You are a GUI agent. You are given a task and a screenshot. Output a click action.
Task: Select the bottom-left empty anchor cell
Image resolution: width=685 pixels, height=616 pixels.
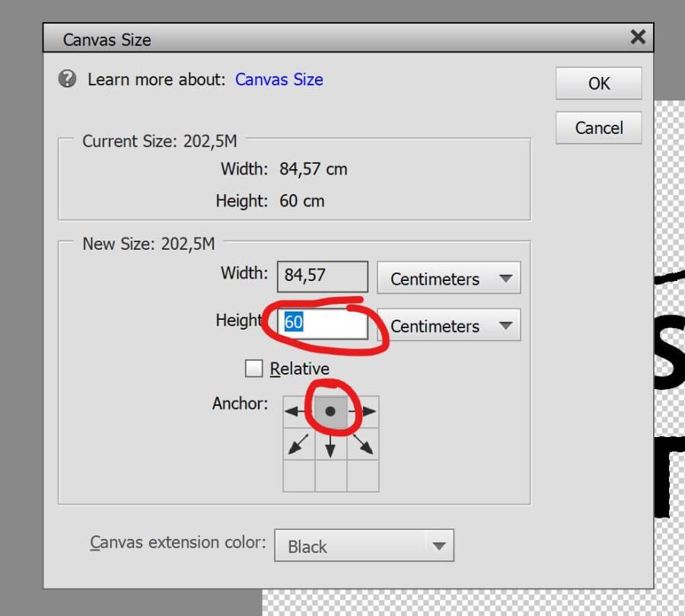(298, 476)
